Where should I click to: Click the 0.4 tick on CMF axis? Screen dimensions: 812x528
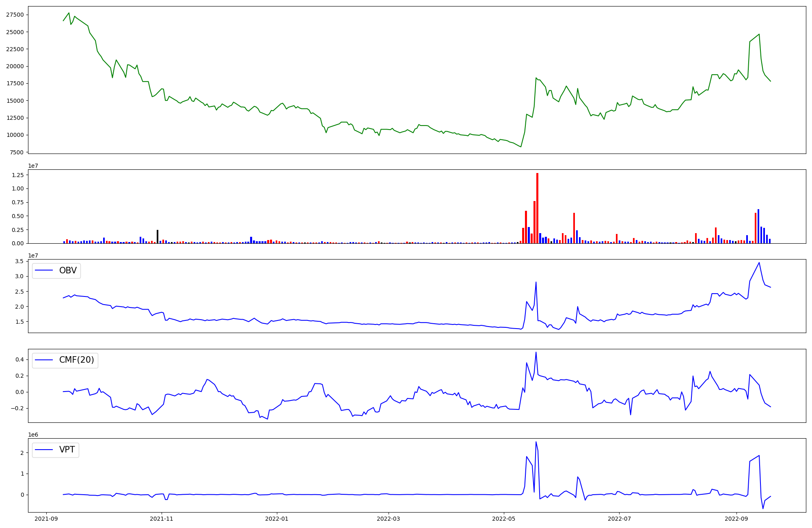(x=19, y=359)
